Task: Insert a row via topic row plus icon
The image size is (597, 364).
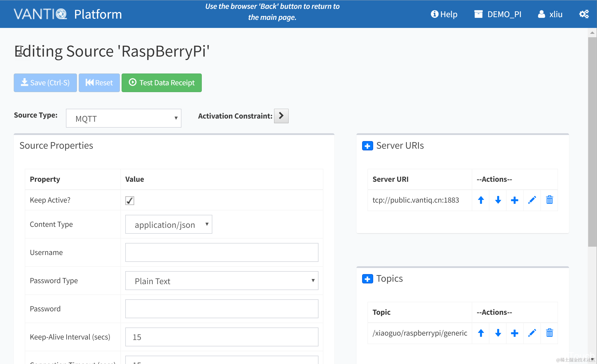Action: click(514, 333)
